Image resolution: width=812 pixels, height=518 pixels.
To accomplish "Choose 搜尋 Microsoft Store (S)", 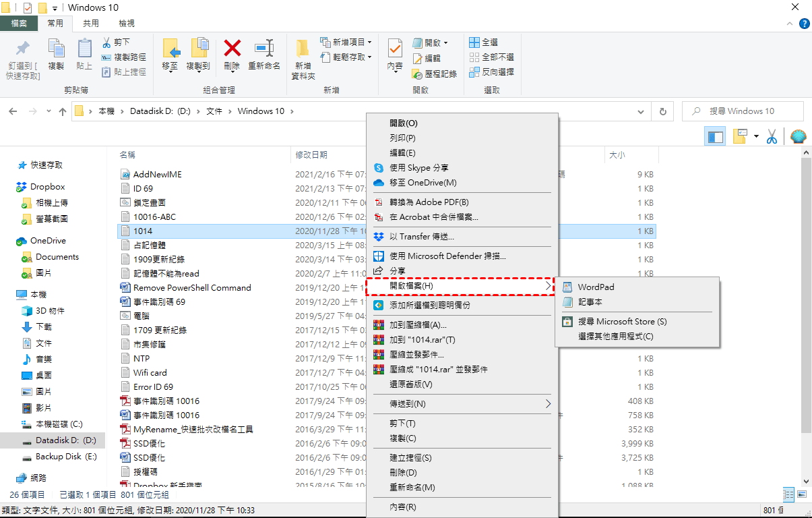I will [637, 322].
